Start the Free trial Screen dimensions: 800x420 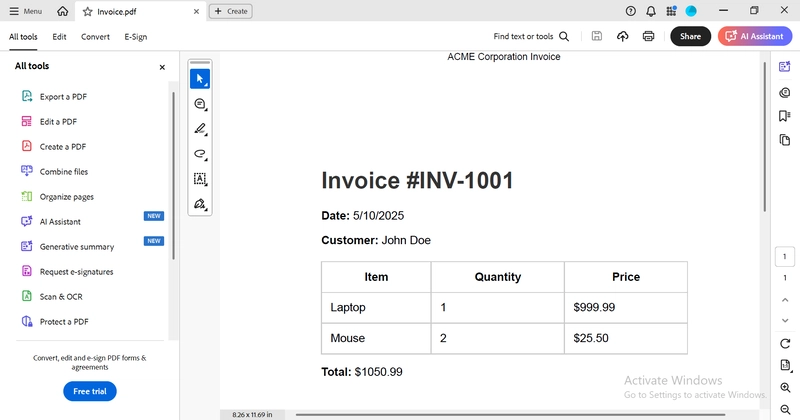90,391
